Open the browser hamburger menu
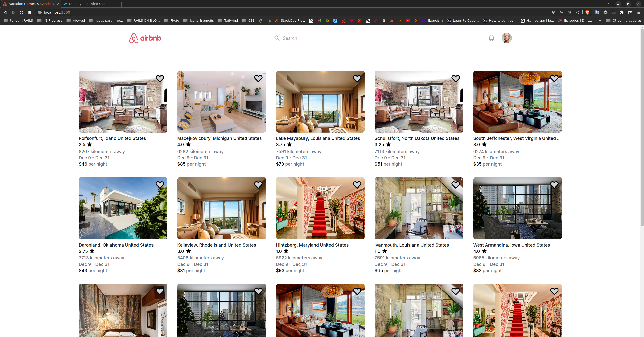 (639, 12)
